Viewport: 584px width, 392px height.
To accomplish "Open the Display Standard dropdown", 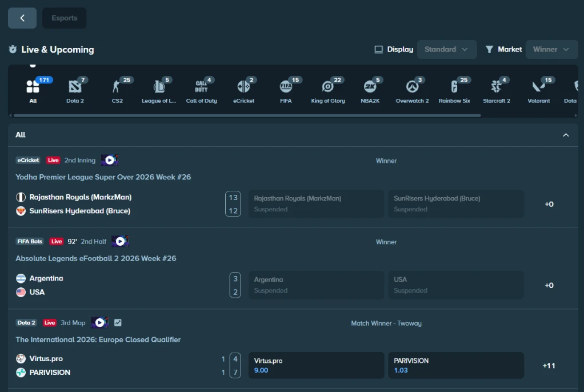I will click(x=446, y=49).
